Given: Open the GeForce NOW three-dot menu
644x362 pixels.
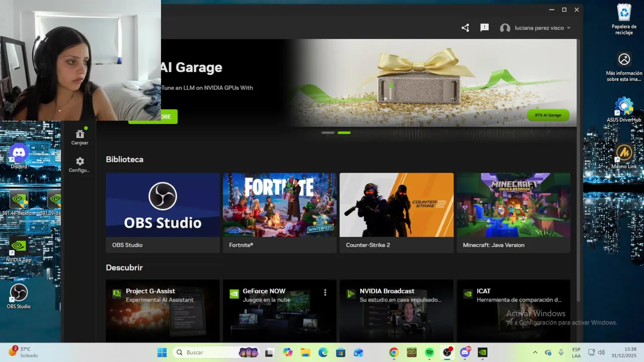Looking at the screenshot, I should click(x=325, y=292).
